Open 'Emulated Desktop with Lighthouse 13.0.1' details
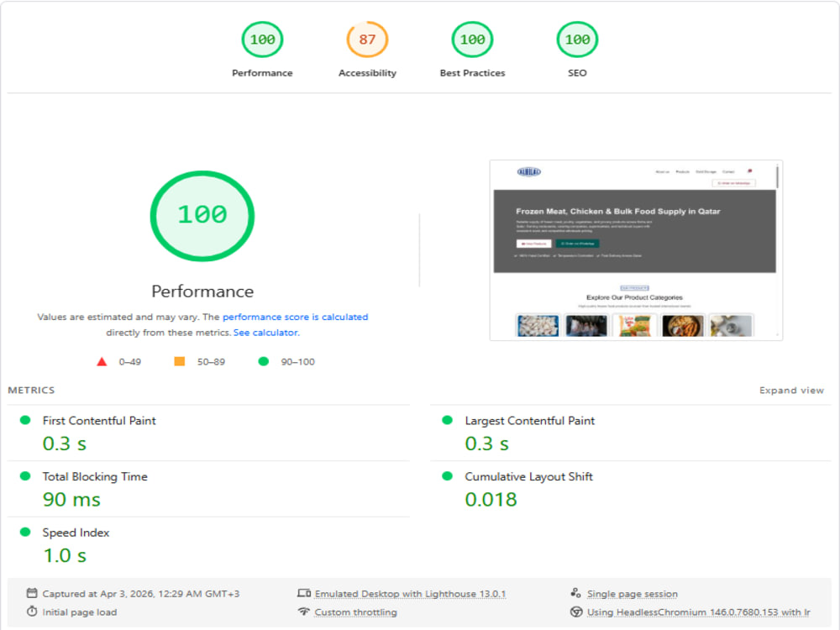 410,594
